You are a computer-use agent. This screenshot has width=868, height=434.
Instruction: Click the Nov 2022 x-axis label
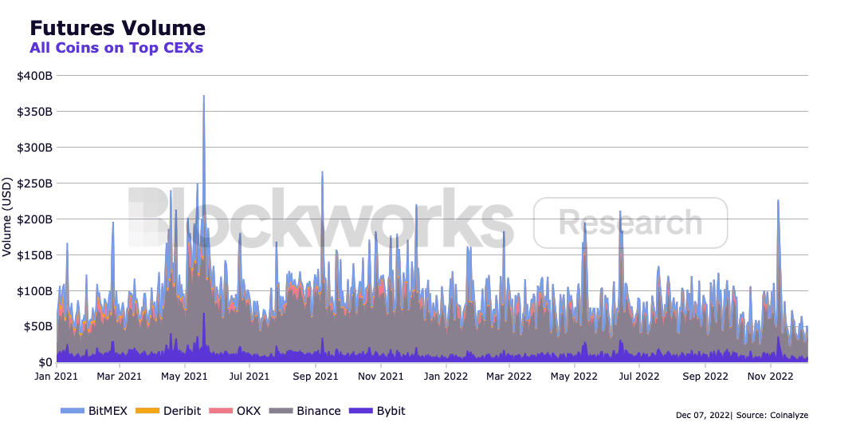click(770, 377)
